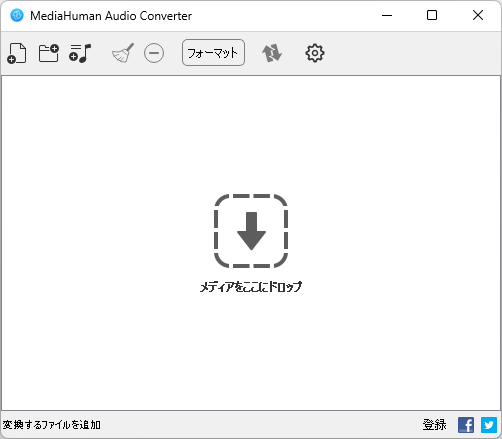The height and width of the screenshot is (439, 502).
Task: Open the Add folder icon
Action: click(x=49, y=53)
